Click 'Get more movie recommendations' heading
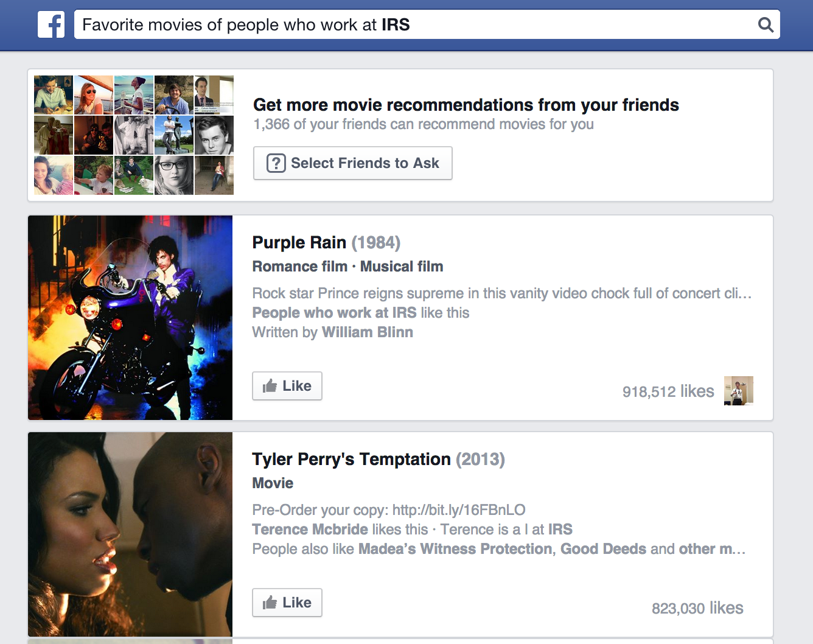 point(466,105)
